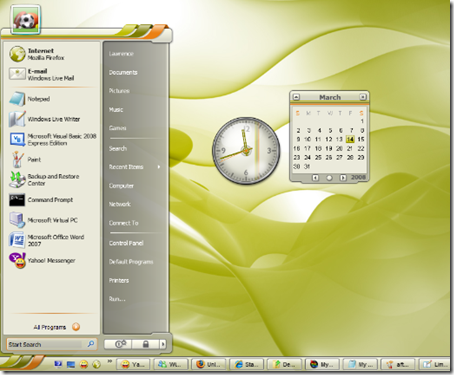Screen dimensions: 454x375
Task: Open Microsoft Visual Basic 2008 Express Edition
Action: 53,139
